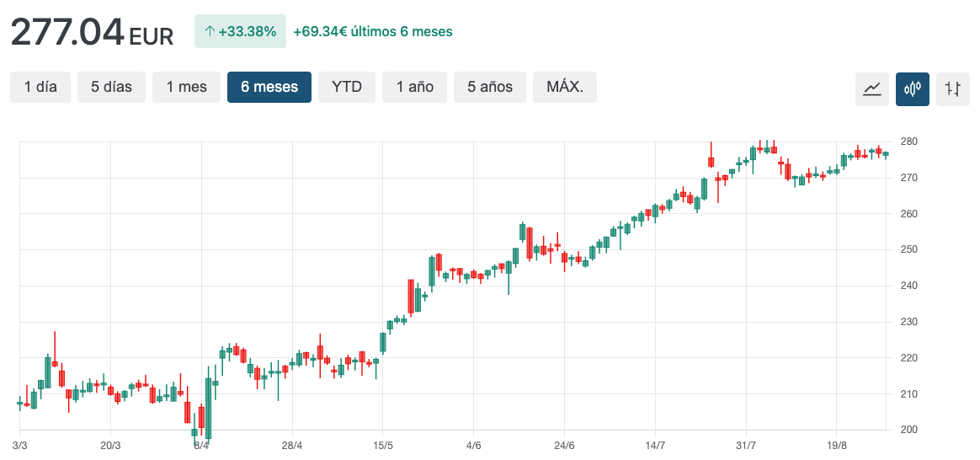Click the 277.04 EUR price value
The height and width of the screenshot is (460, 980).
91,33
